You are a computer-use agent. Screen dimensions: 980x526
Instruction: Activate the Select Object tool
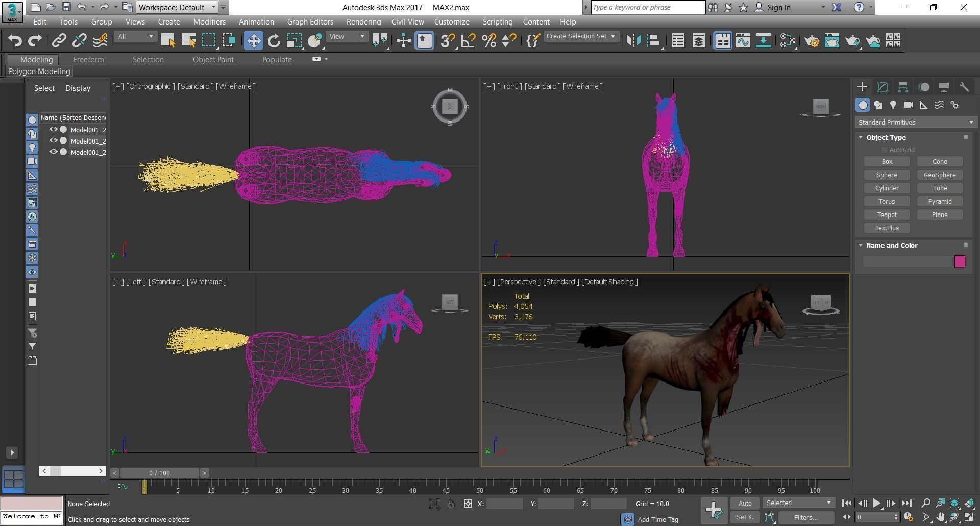tap(168, 41)
